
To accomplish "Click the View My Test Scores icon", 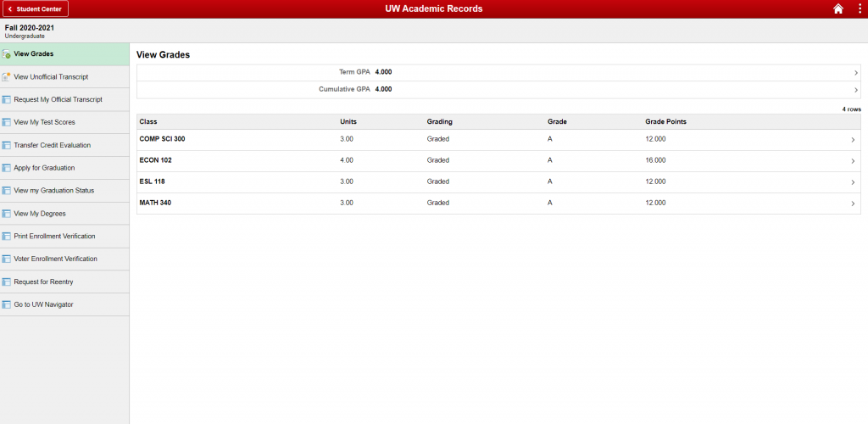I will pos(6,123).
